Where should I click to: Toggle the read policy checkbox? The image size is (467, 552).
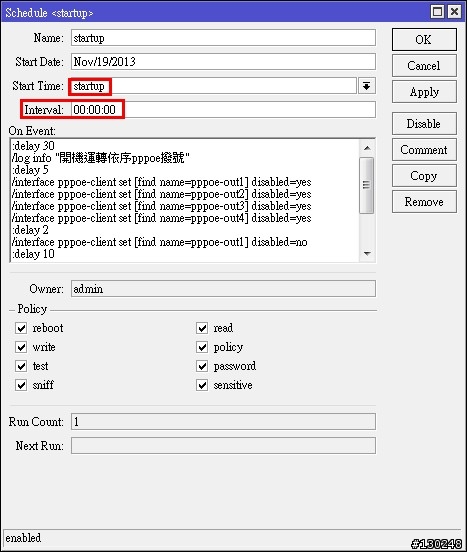coord(202,328)
